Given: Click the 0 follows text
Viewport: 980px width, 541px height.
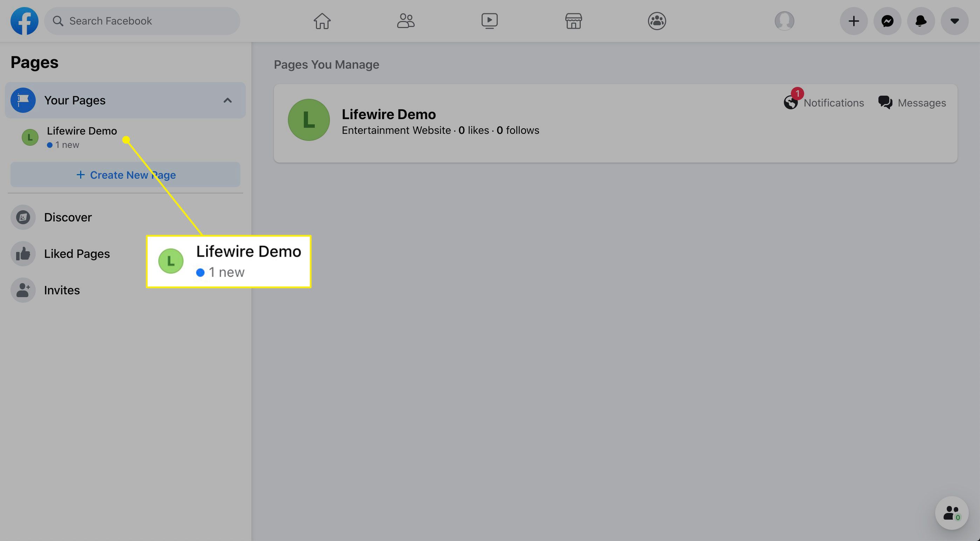Looking at the screenshot, I should 518,130.
